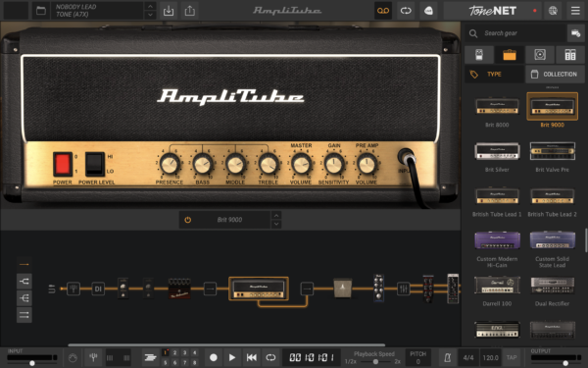Select the COLLECTION filter tab
Image resolution: width=588 pixels, height=368 pixels.
pos(555,74)
